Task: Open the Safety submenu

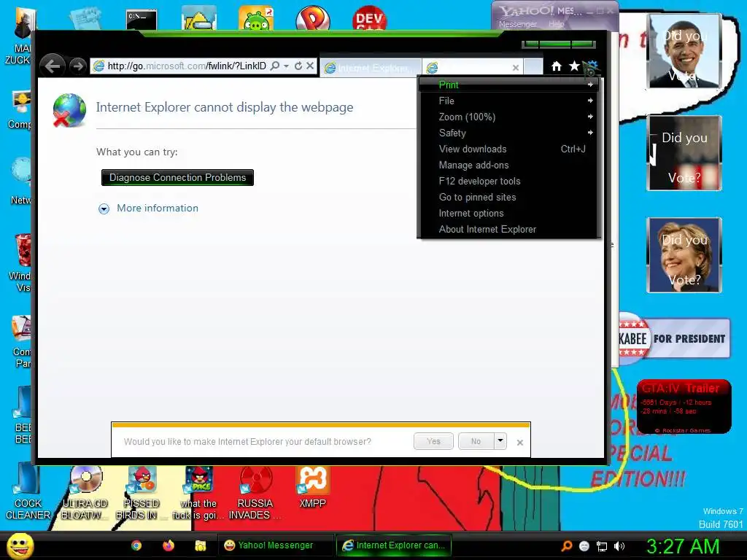Action: pos(509,133)
